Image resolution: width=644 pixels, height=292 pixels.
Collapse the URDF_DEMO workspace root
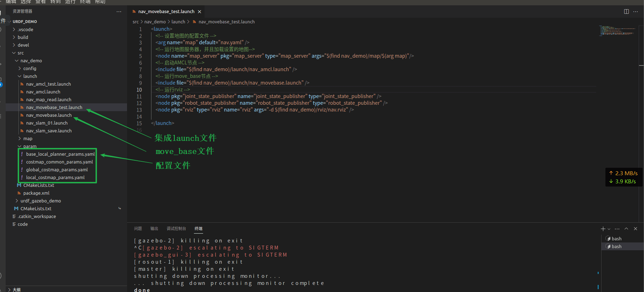click(25, 22)
